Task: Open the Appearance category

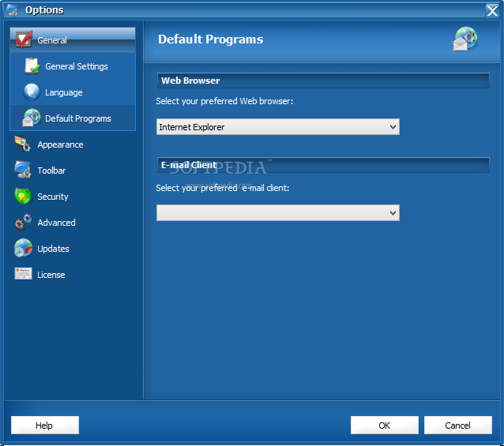Action: pos(73,144)
